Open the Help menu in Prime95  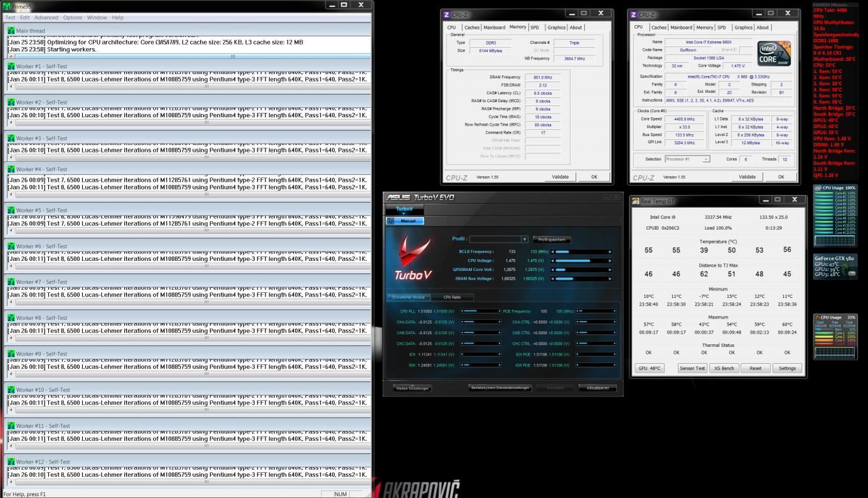pos(117,18)
